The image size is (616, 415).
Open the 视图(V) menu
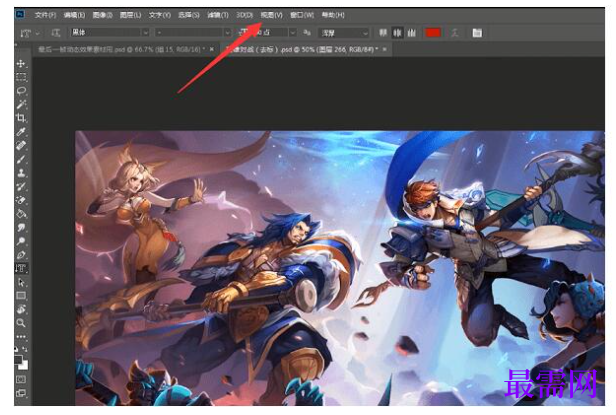[x=271, y=15]
